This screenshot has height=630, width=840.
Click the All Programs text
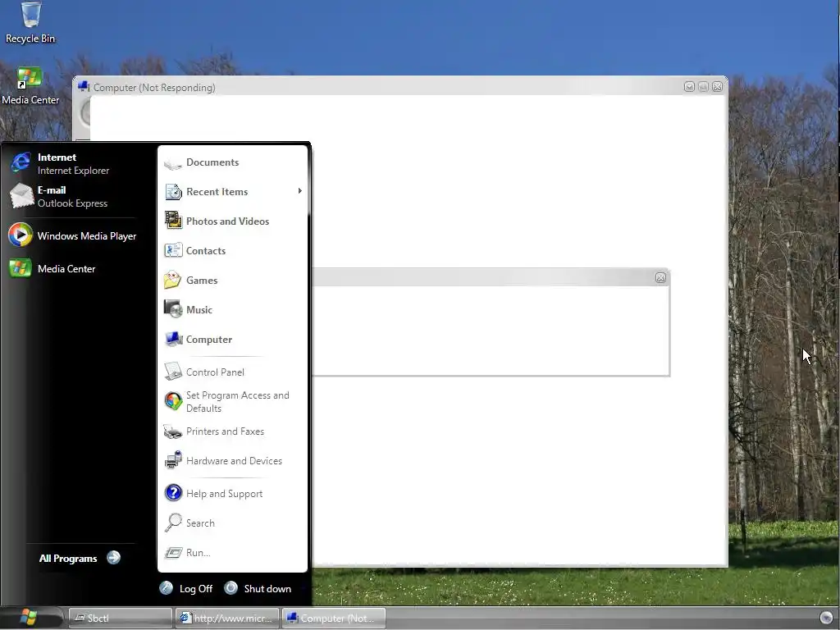68,558
